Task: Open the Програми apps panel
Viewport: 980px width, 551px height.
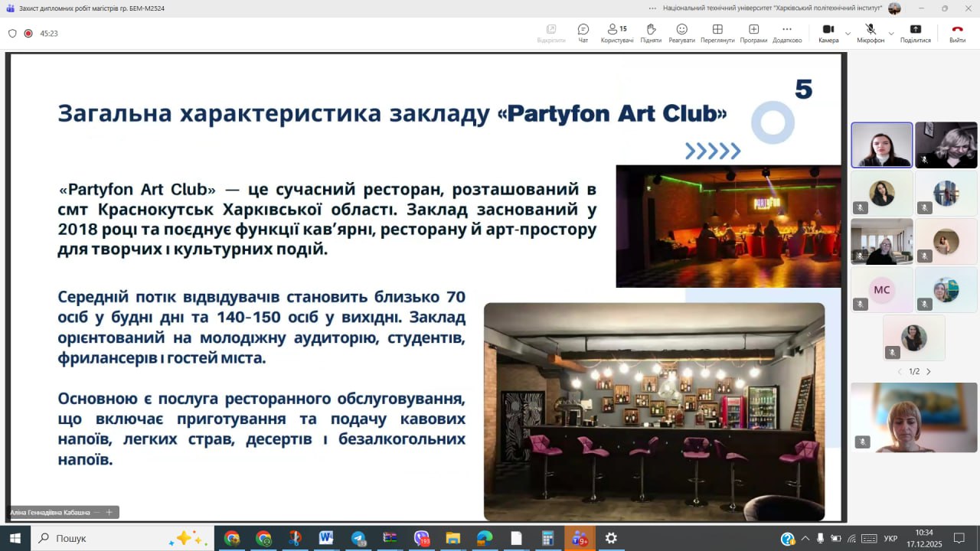Action: 753,33
